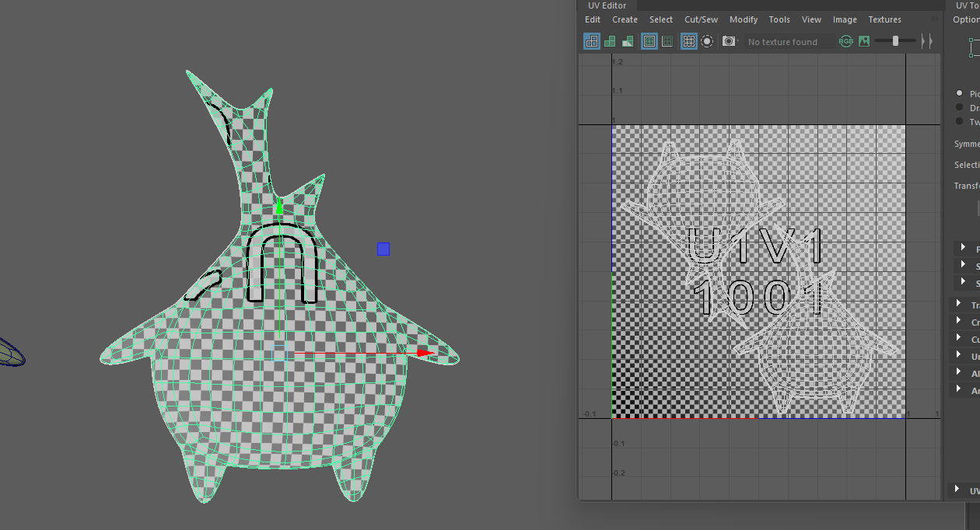
Task: Select the Tweak radio button in UV Toolkit
Action: (x=960, y=122)
